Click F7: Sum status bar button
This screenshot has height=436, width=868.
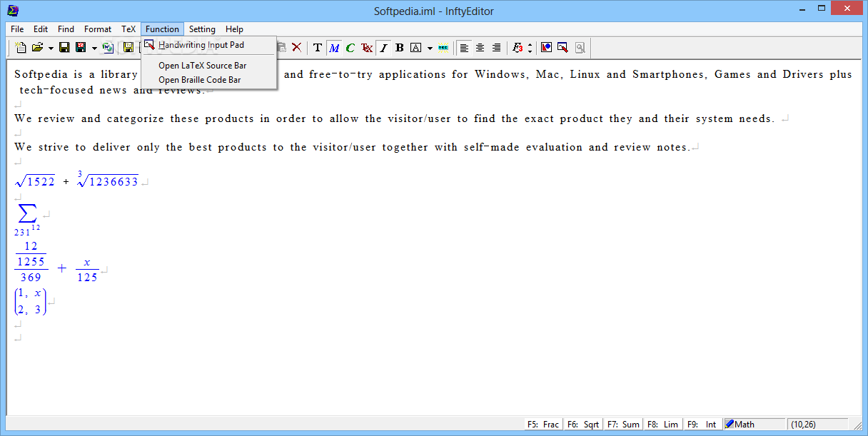pyautogui.click(x=622, y=424)
